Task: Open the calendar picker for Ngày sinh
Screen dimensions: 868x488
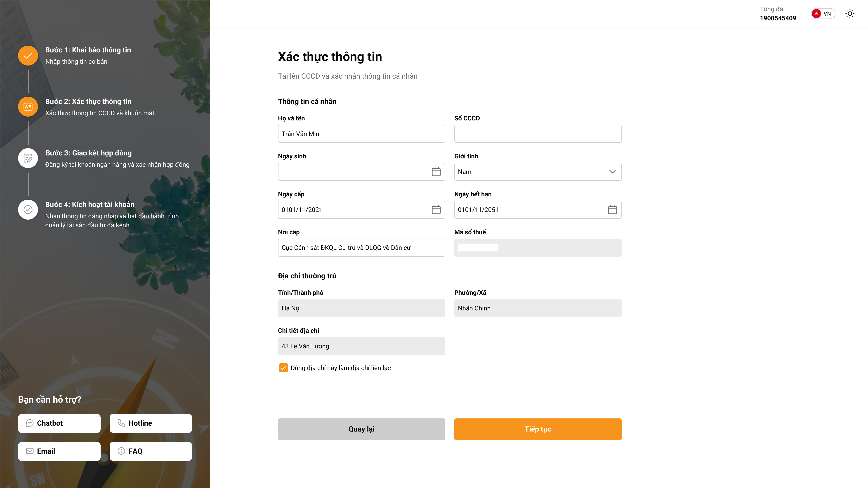Action: coord(436,172)
